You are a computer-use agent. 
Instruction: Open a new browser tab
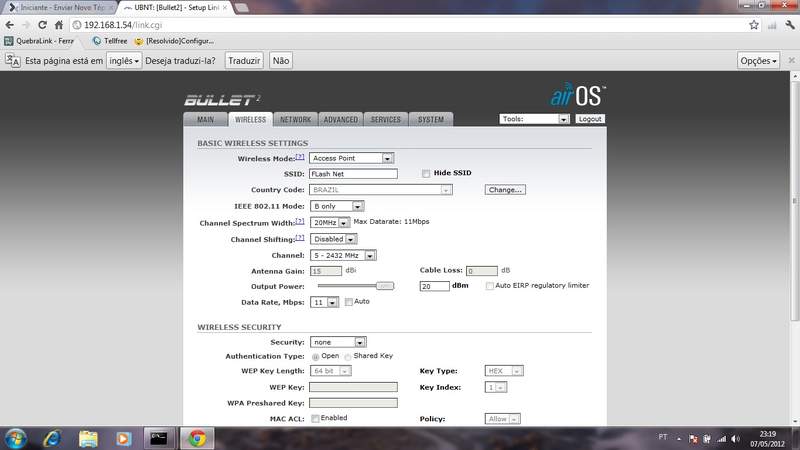pyautogui.click(x=241, y=8)
